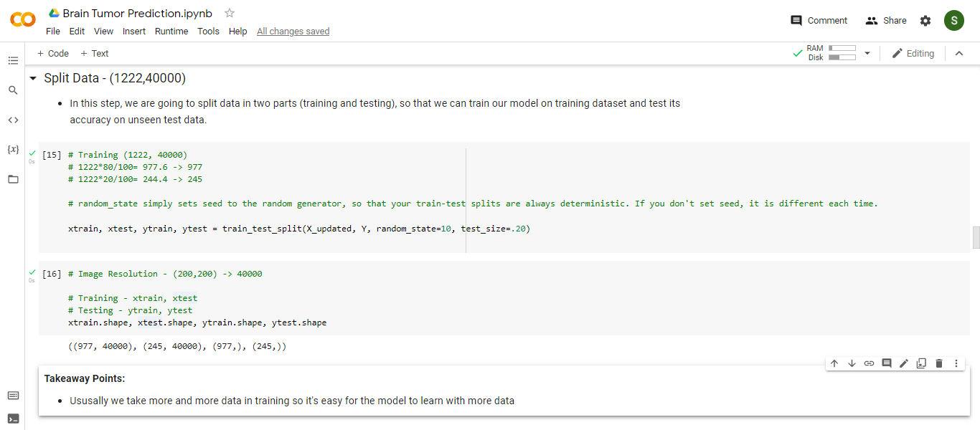Open the table of contents sidebar icon
980x430 pixels.
coord(13,61)
